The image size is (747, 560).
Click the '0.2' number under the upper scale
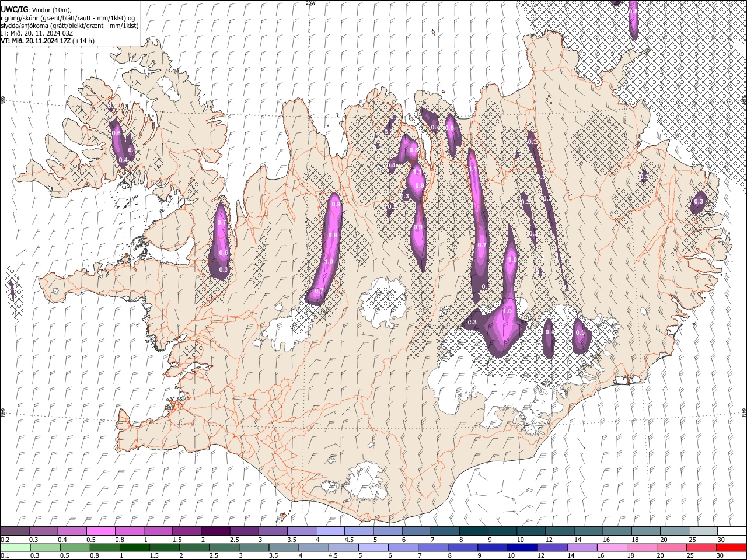point(4,540)
